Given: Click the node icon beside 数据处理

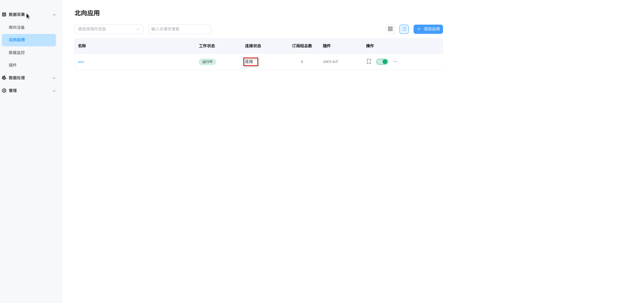Looking at the screenshot, I should (x=4, y=78).
